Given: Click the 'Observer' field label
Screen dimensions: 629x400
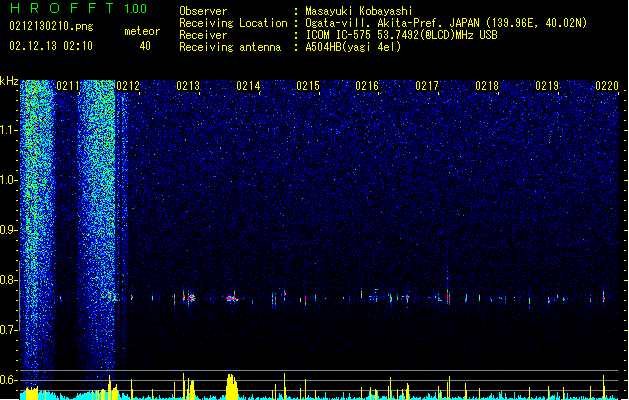Looking at the screenshot, I should pyautogui.click(x=203, y=11).
